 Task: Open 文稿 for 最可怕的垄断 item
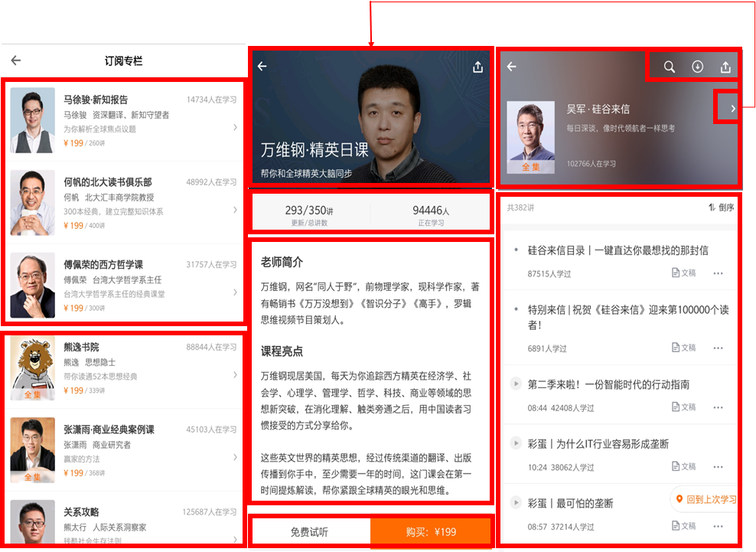coord(683,526)
